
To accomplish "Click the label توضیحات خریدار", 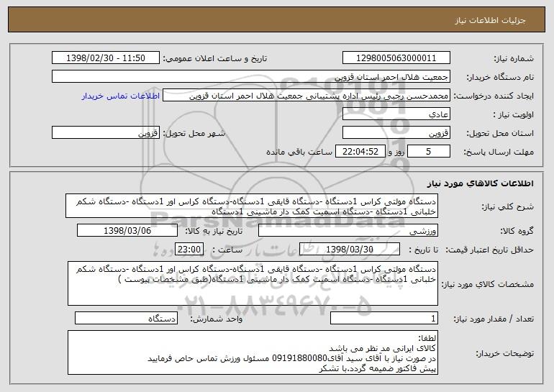I will (x=505, y=353).
